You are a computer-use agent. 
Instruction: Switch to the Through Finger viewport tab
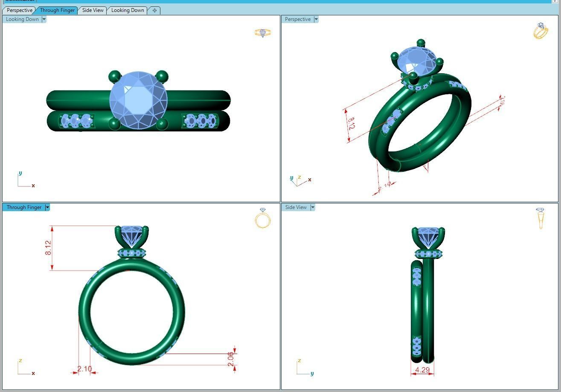(x=57, y=10)
